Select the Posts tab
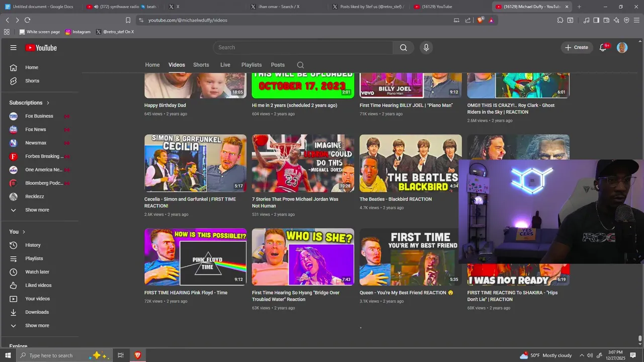This screenshot has width=644, height=362. tap(278, 65)
